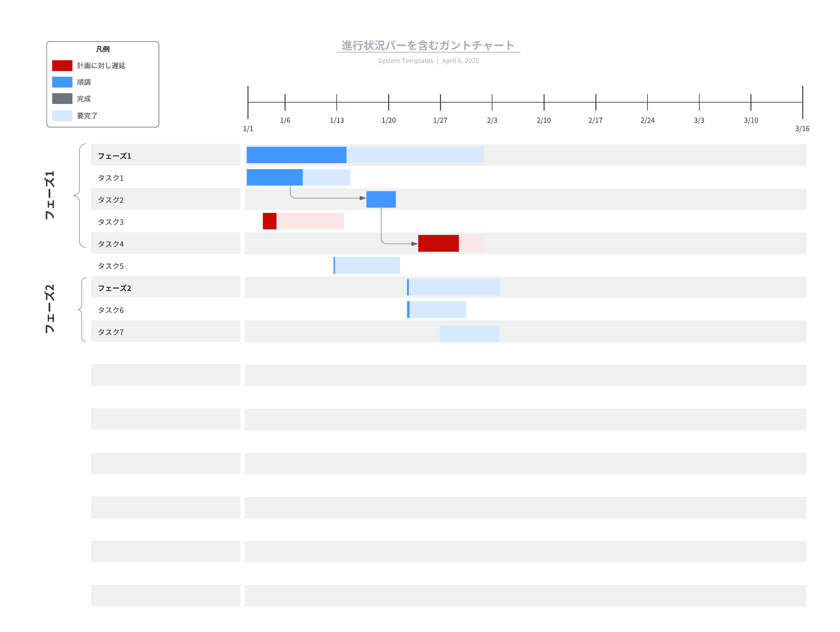Select the フェーズ1 row label
This screenshot has height=632, width=840.
point(114,156)
